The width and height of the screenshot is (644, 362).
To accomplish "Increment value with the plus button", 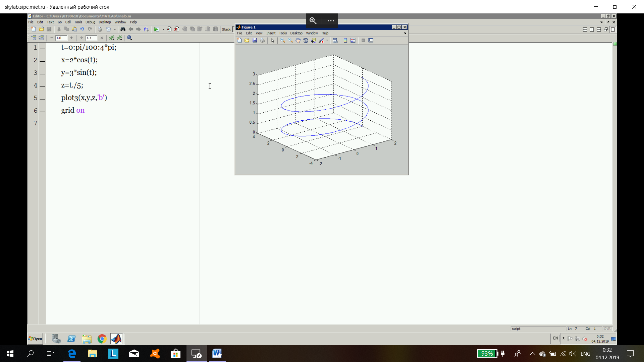I will pyautogui.click(x=71, y=38).
